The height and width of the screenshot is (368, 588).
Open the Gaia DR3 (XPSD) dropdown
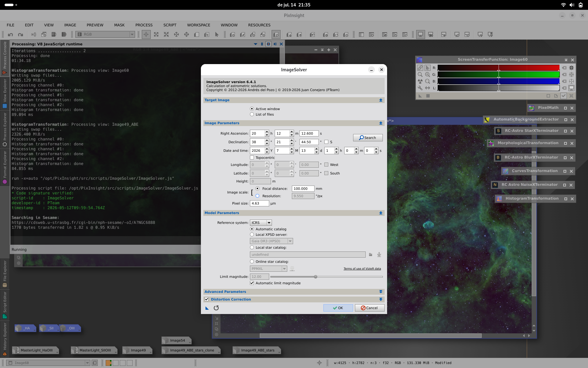(x=271, y=241)
